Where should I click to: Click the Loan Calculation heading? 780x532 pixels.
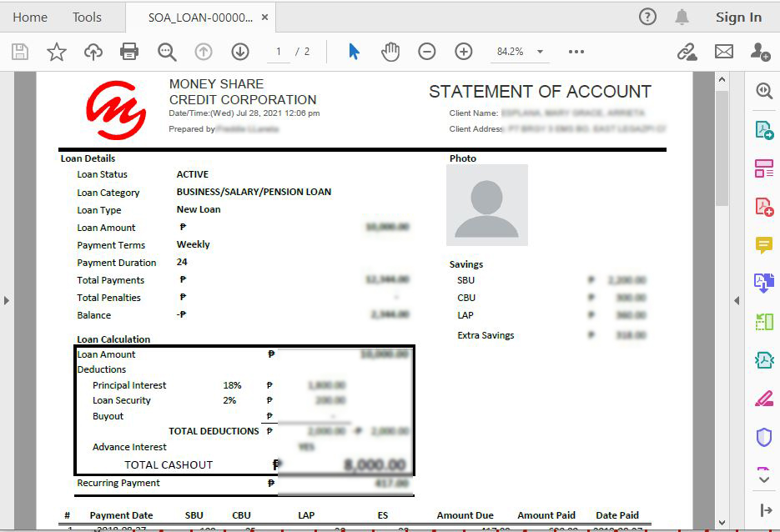pyautogui.click(x=113, y=339)
